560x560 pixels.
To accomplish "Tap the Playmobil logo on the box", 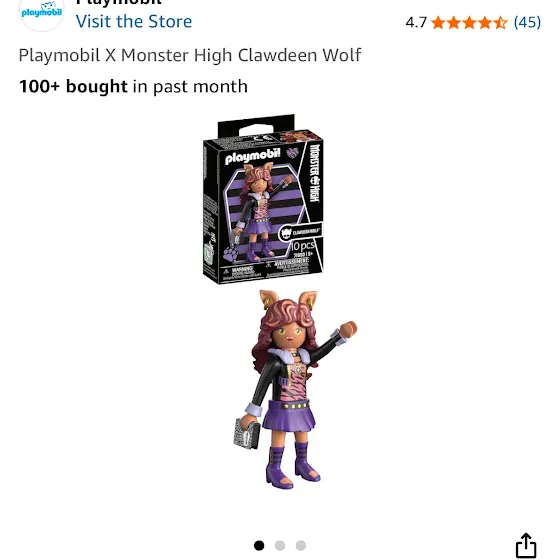I will tap(252, 156).
